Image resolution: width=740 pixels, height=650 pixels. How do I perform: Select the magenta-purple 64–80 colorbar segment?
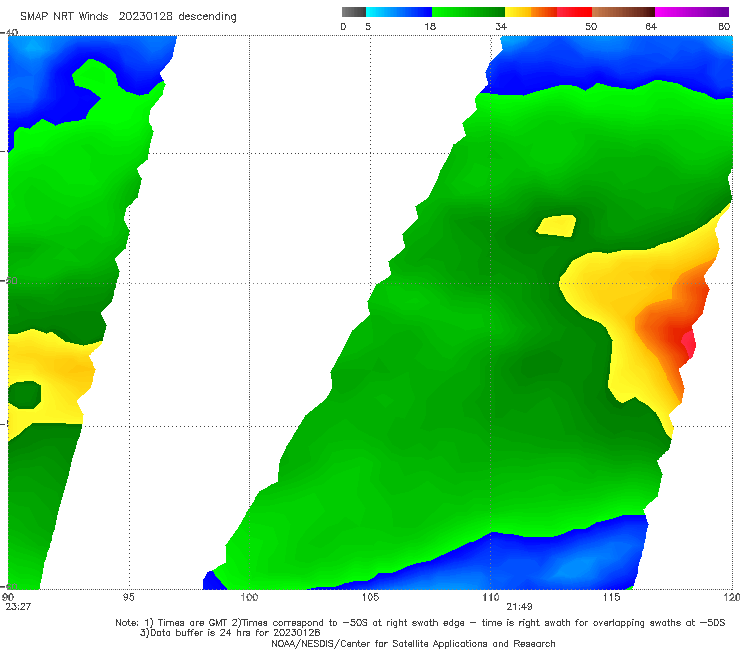(x=692, y=12)
